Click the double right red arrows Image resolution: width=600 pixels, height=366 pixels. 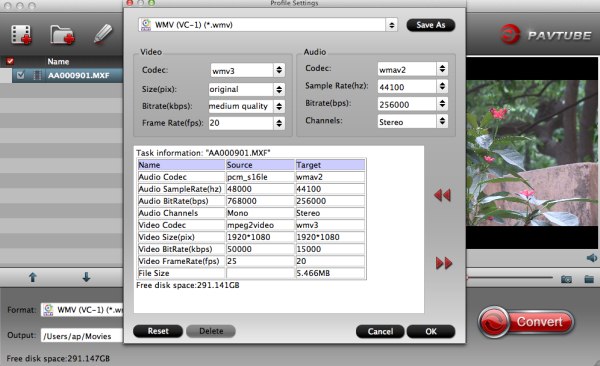click(444, 263)
